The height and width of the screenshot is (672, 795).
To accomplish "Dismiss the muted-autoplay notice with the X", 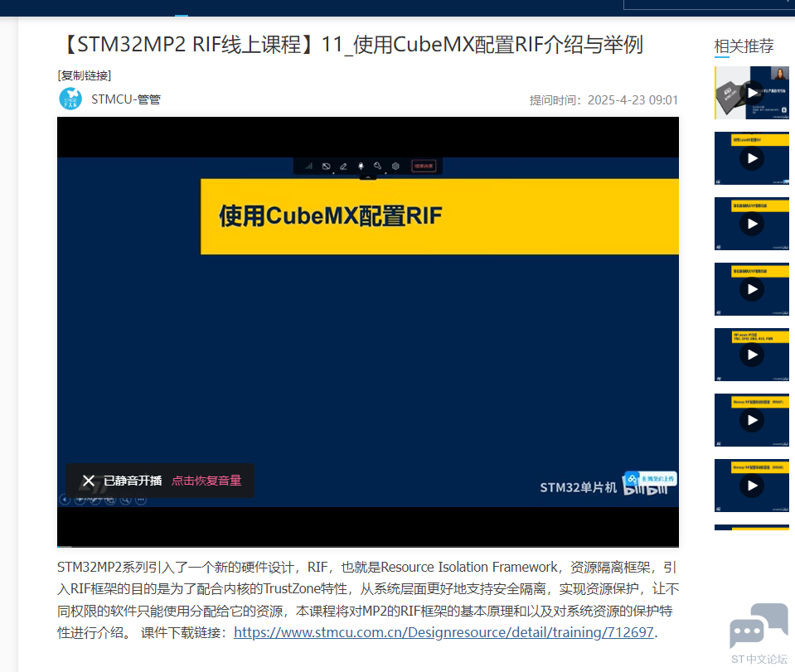I will 88,481.
